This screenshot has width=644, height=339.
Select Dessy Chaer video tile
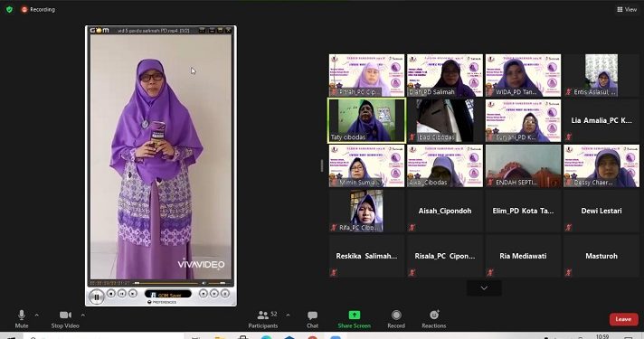tap(601, 165)
